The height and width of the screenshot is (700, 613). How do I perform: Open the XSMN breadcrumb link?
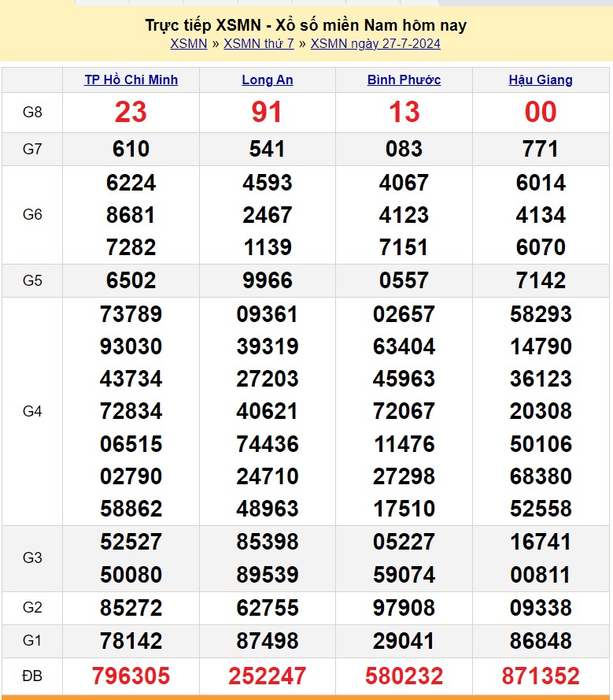tap(188, 43)
